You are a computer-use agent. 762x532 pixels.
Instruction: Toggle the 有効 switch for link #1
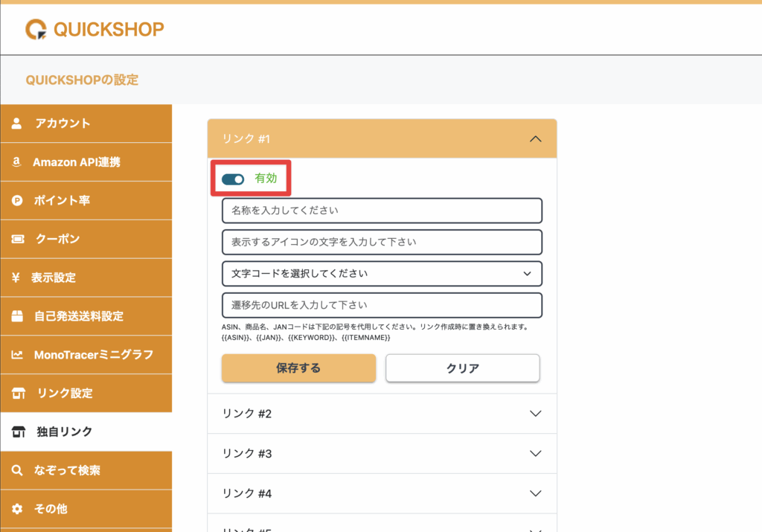[233, 179]
